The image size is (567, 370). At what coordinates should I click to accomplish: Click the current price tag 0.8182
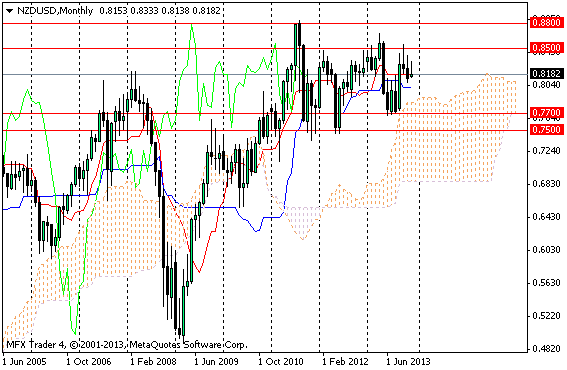tap(546, 73)
